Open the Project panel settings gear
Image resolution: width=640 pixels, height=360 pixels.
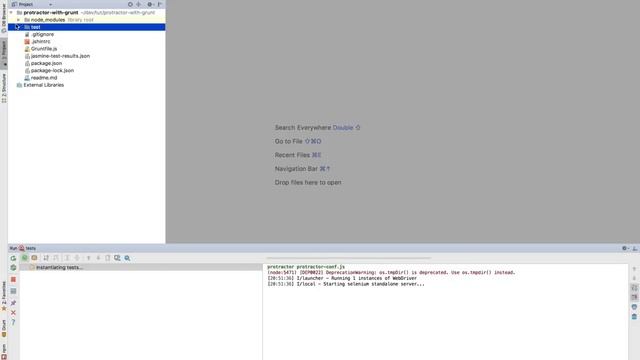click(150, 4)
